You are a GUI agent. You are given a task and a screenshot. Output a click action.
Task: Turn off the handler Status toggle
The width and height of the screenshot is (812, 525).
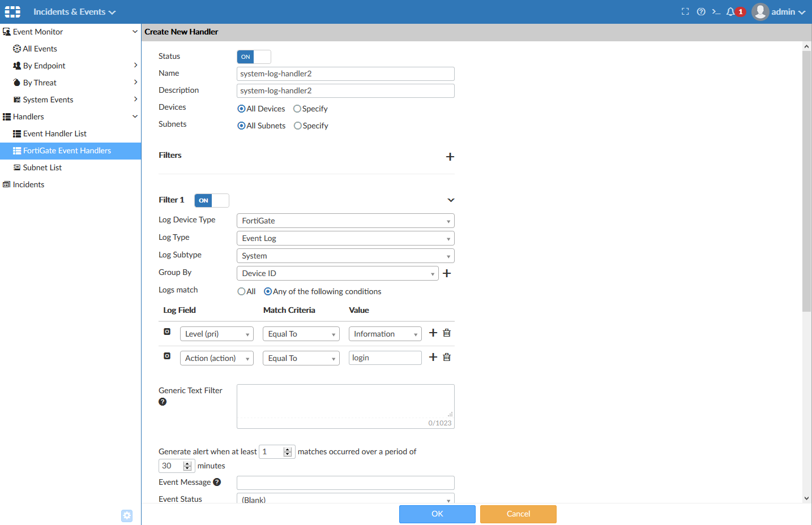[262, 57]
